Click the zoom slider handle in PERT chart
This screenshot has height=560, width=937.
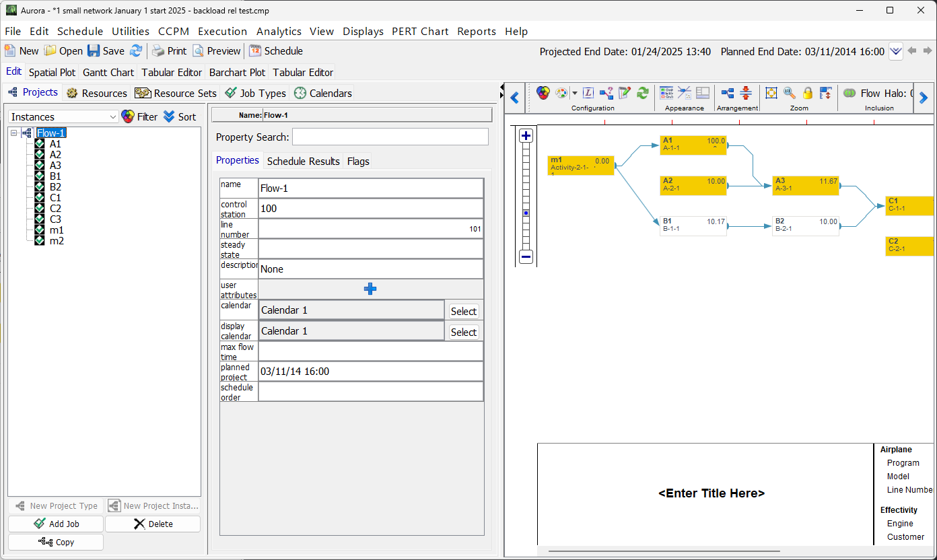coord(526,213)
